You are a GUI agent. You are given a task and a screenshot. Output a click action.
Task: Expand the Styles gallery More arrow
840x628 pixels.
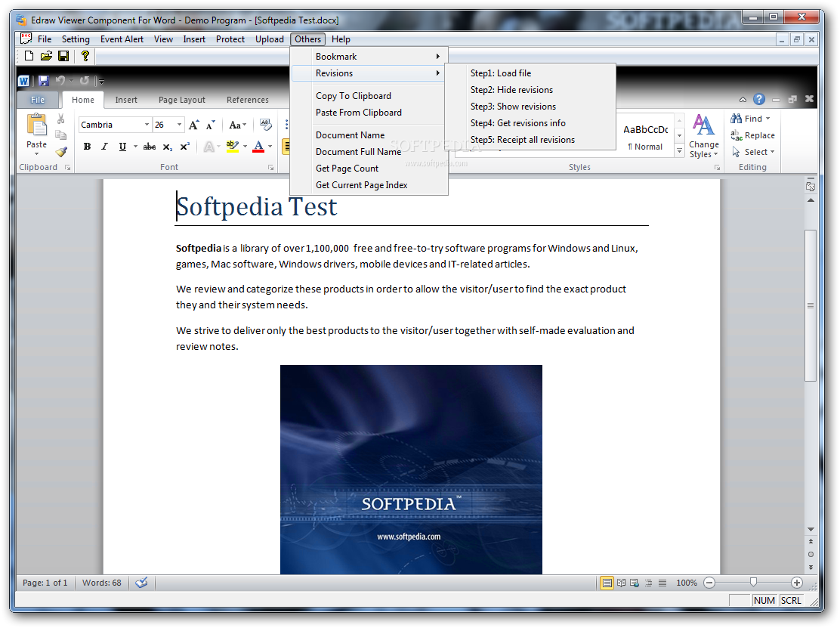click(x=679, y=152)
